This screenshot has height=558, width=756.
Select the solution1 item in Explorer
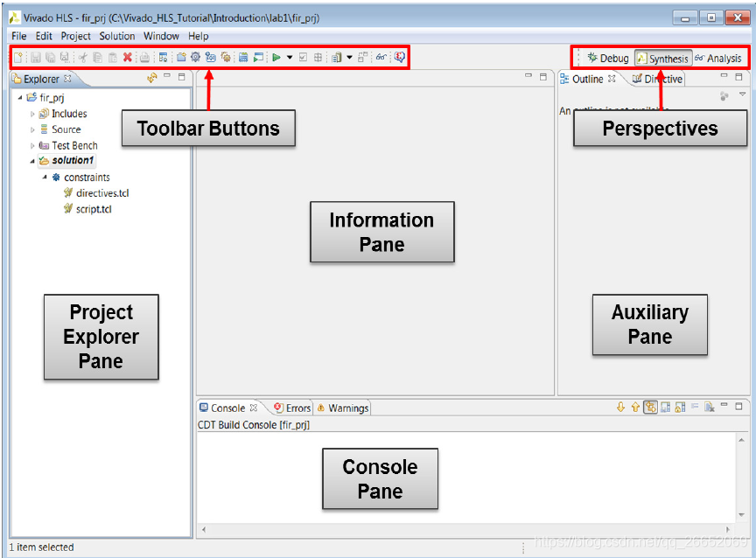click(66, 160)
